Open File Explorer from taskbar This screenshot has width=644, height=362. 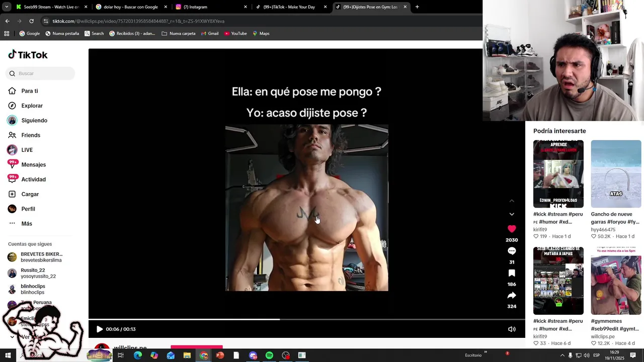pyautogui.click(x=187, y=355)
